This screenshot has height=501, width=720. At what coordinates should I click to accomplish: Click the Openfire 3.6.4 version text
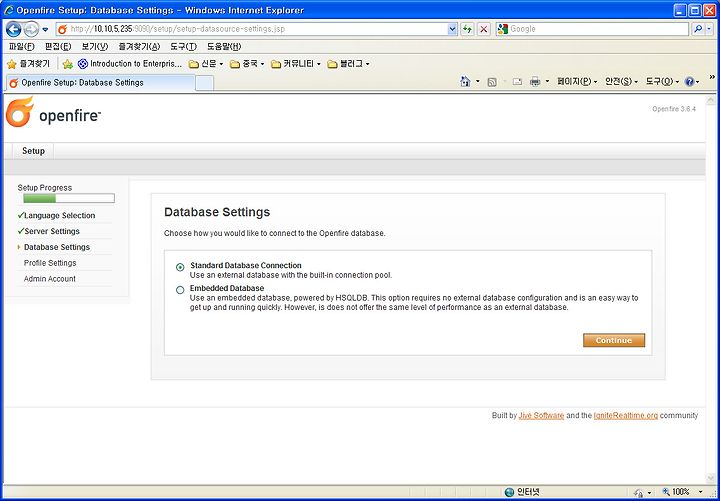click(674, 109)
